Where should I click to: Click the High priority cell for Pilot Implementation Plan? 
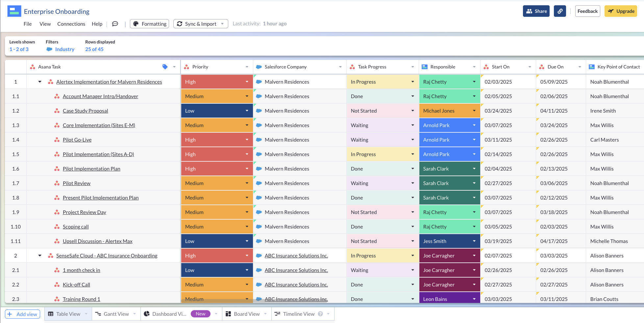(x=217, y=169)
